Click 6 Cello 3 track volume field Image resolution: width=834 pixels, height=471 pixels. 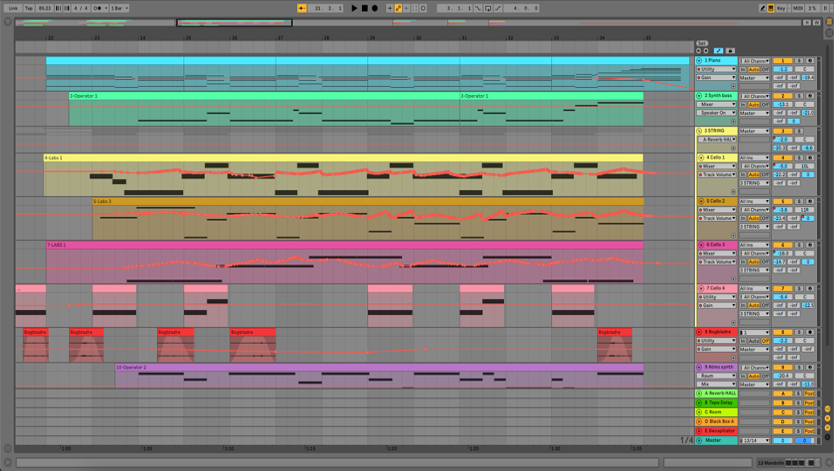tap(782, 254)
